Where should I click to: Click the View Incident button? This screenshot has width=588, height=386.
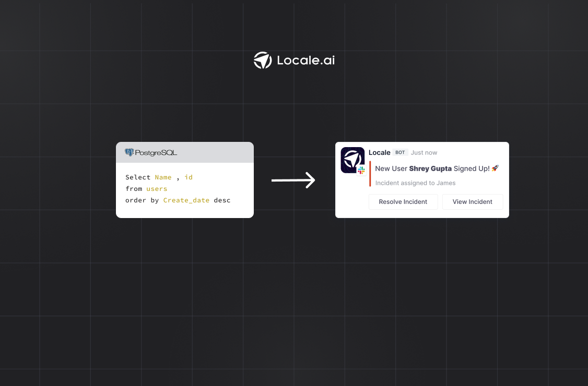coord(473,202)
